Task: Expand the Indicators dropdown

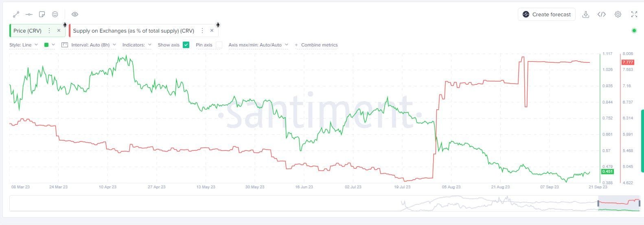Action: [x=137, y=45]
